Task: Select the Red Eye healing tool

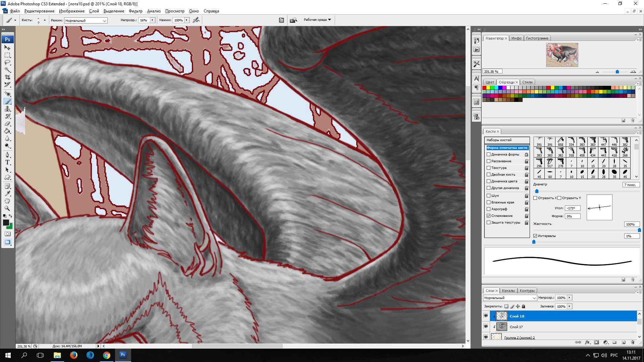Action: 7,94
